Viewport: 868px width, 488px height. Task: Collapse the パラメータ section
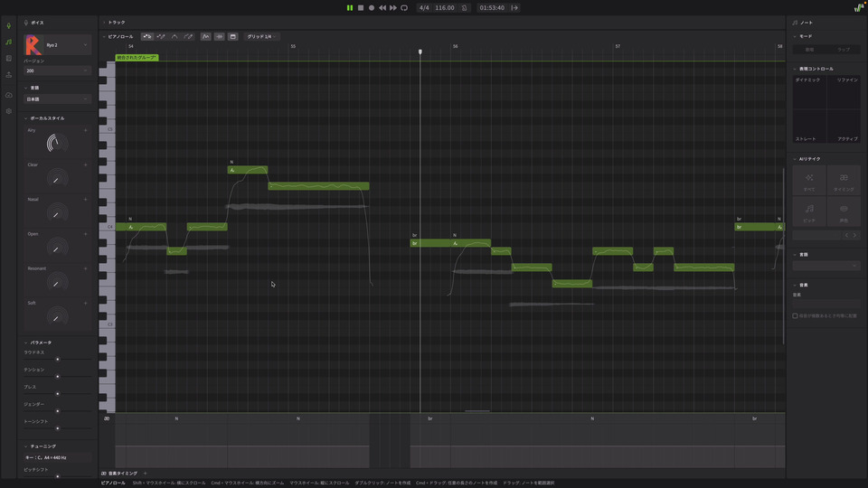(x=25, y=343)
